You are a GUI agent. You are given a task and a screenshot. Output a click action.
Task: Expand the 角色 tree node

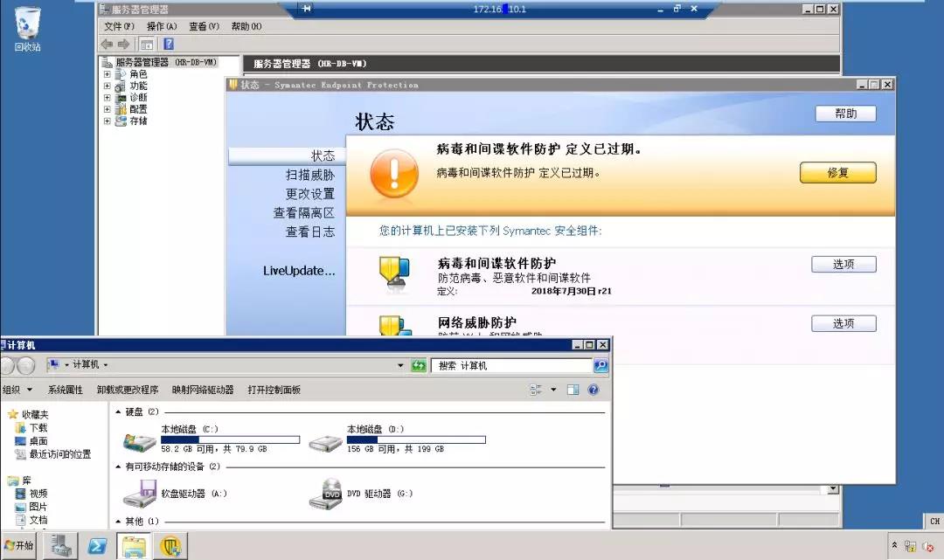108,74
